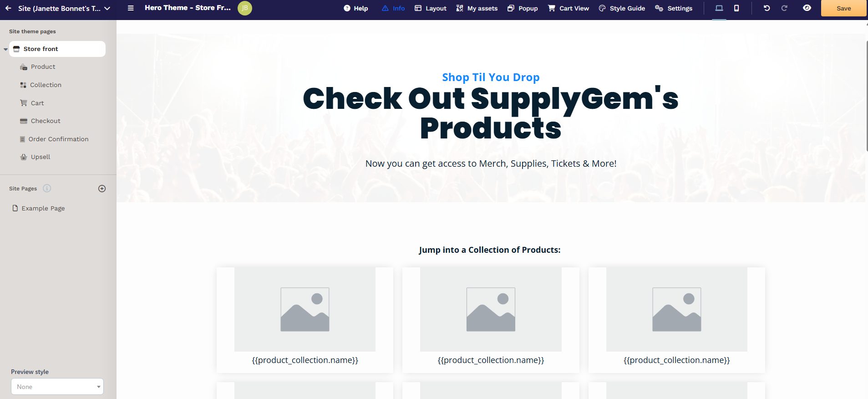Select the Checkout theme page
The width and height of the screenshot is (868, 399).
click(x=45, y=121)
